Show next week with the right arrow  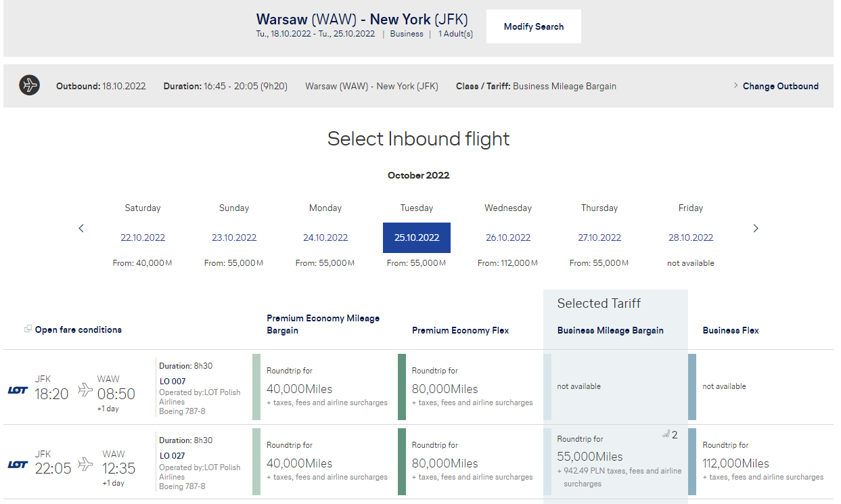coord(756,229)
